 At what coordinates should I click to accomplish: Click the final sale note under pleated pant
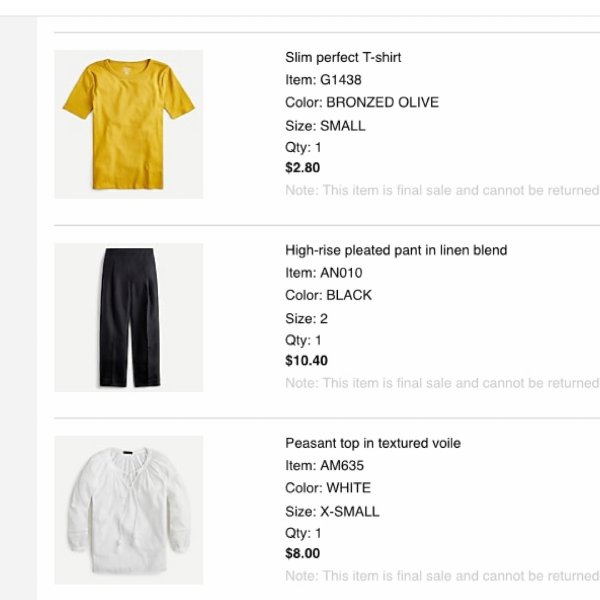[442, 383]
